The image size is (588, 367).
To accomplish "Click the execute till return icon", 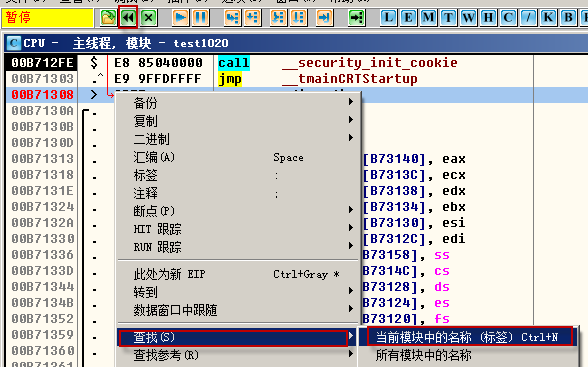I will [x=324, y=17].
